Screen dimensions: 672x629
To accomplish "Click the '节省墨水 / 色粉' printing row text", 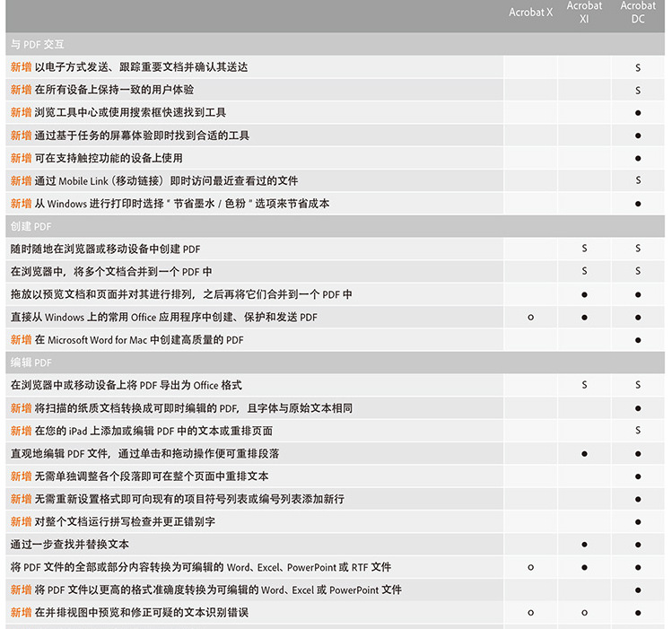I will tap(182, 204).
